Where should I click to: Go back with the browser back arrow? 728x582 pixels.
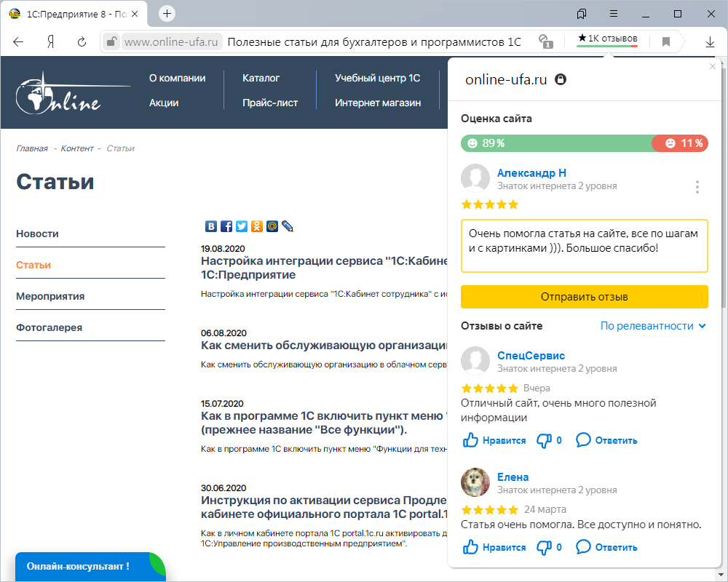click(18, 41)
